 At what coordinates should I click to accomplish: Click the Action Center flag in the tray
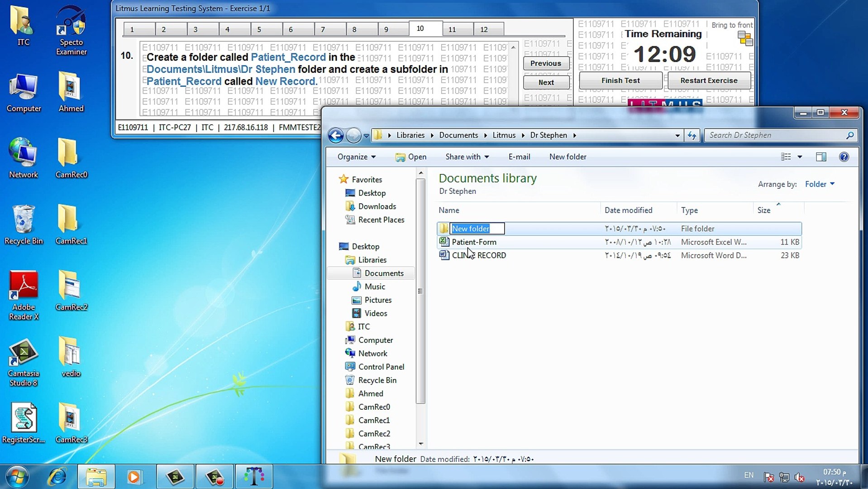coord(769,477)
